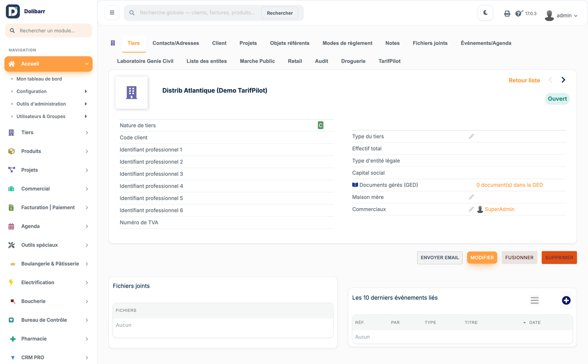Expand the Produits sidebar chevron
Viewport: 588px width, 364px height.
coord(87,151)
